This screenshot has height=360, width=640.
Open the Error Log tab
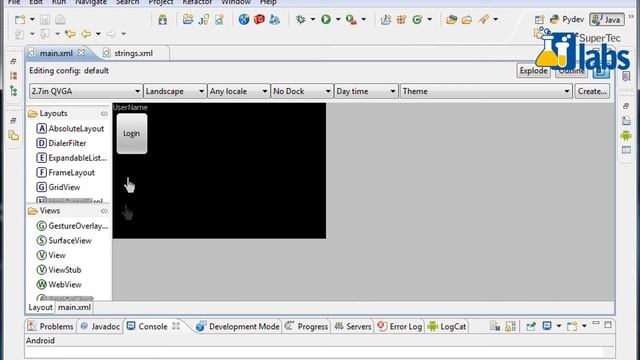[x=400, y=326]
